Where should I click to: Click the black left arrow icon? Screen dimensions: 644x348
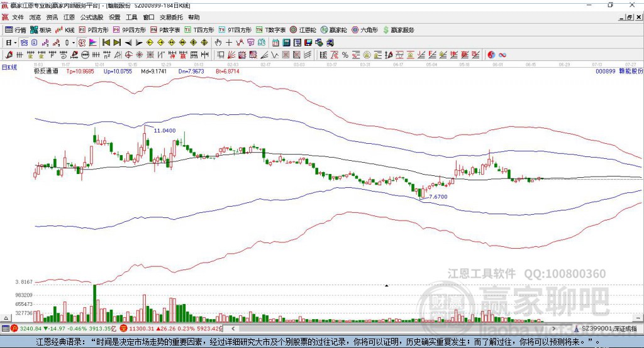click(x=128, y=43)
